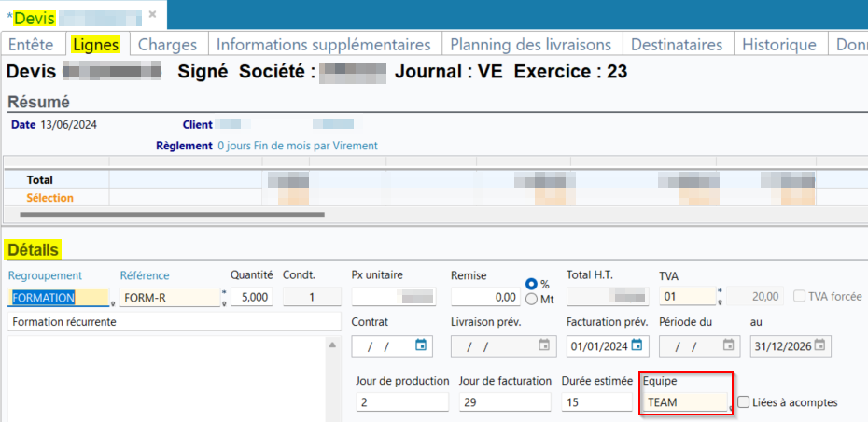Click the calendar icon next to 31/12/2026

(820, 345)
